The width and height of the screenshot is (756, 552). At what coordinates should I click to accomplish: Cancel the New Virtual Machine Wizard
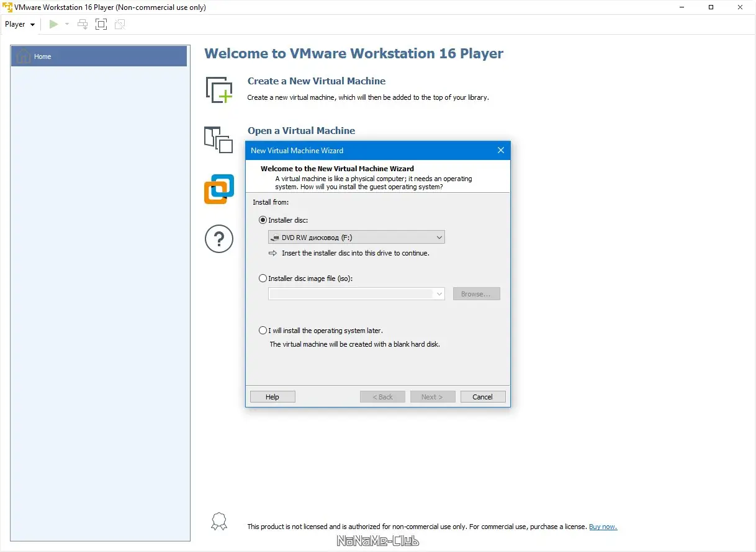point(483,397)
